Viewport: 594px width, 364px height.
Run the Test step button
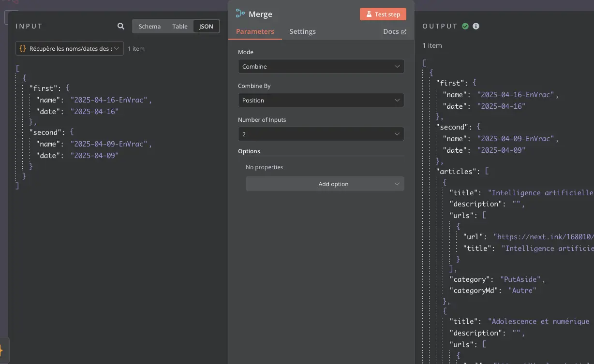(x=383, y=14)
